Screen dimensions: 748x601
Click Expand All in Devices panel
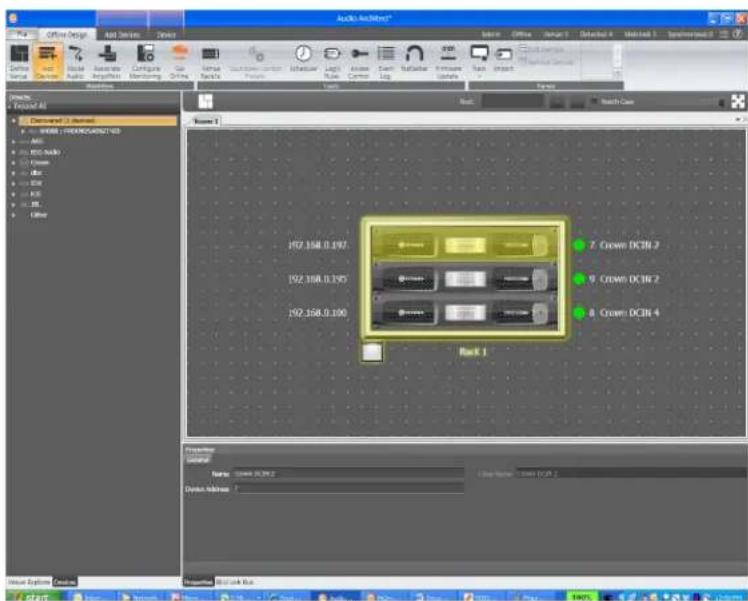click(x=29, y=106)
